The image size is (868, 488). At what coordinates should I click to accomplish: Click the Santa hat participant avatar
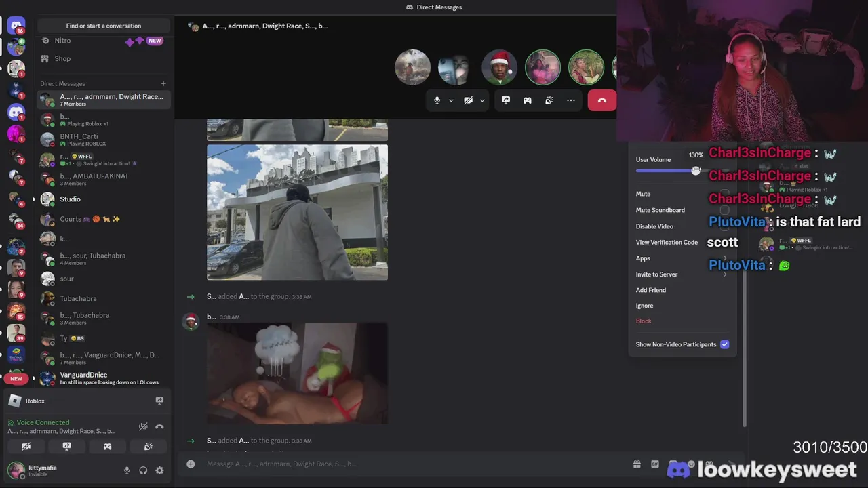[499, 67]
